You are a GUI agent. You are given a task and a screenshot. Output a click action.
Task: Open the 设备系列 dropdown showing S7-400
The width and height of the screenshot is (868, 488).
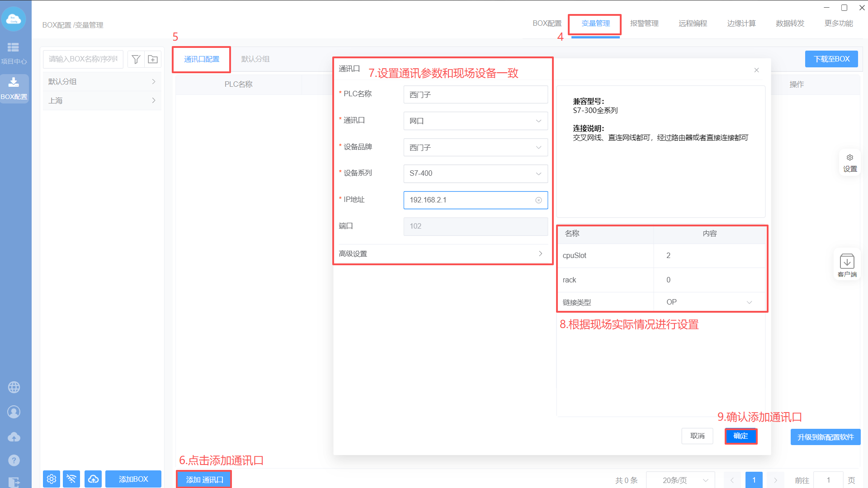click(x=475, y=174)
